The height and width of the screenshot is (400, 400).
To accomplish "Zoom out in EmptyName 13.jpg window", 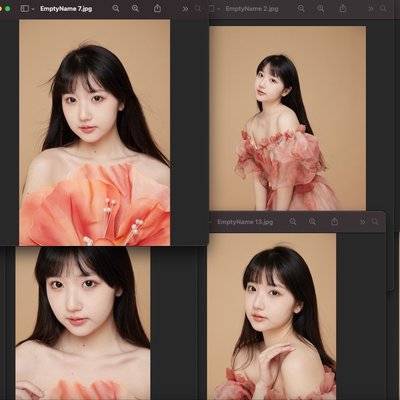I will coord(293,221).
